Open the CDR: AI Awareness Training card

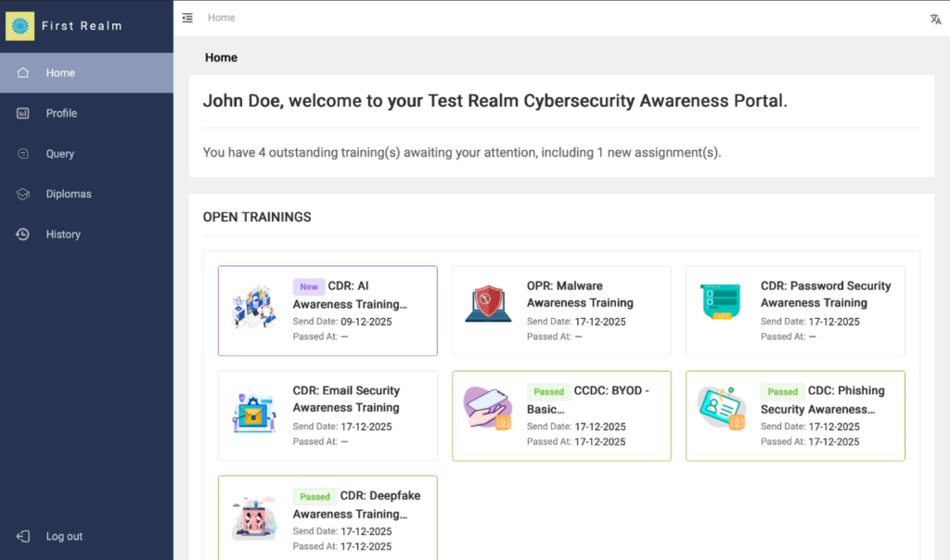(x=350, y=296)
